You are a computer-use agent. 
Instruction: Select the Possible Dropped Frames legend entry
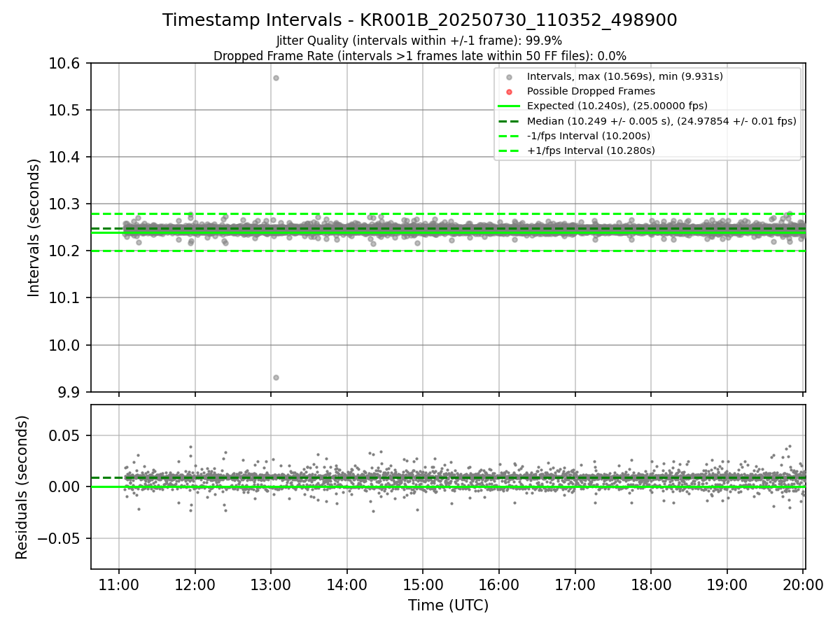click(591, 91)
